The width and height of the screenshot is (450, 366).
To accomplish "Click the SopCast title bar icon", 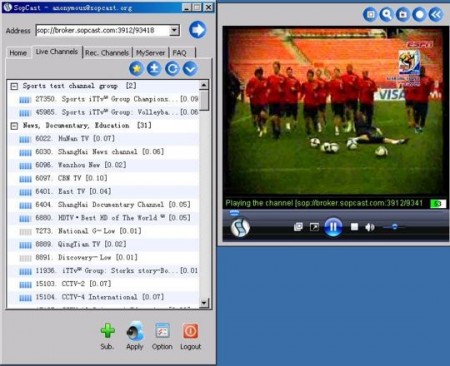I will pos(8,7).
